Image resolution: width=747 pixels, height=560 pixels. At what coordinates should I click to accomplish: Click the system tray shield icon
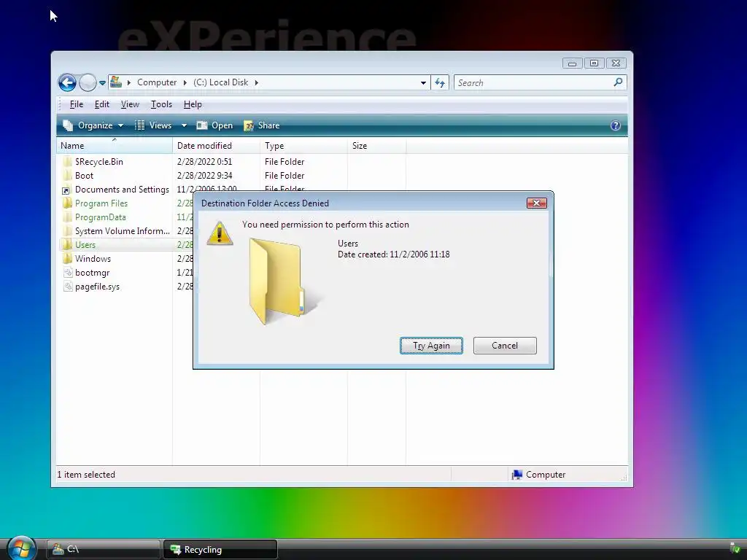point(735,548)
